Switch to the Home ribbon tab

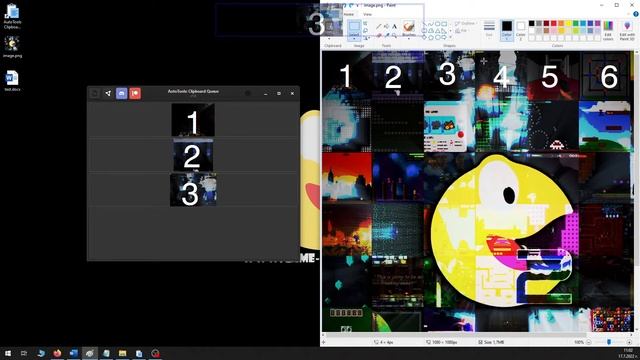click(x=349, y=14)
